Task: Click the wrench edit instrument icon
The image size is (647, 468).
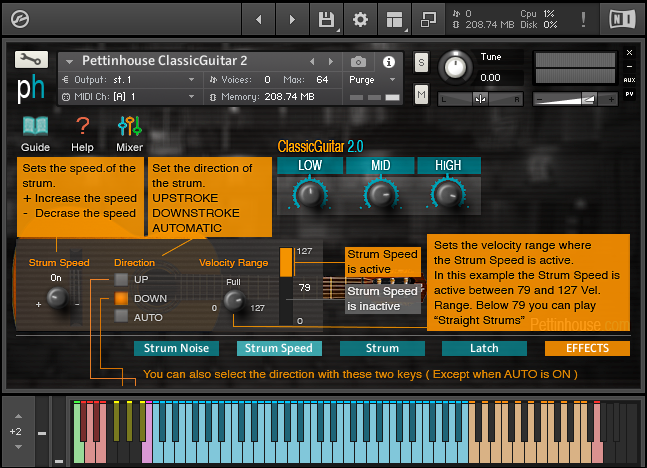Action: [31, 59]
